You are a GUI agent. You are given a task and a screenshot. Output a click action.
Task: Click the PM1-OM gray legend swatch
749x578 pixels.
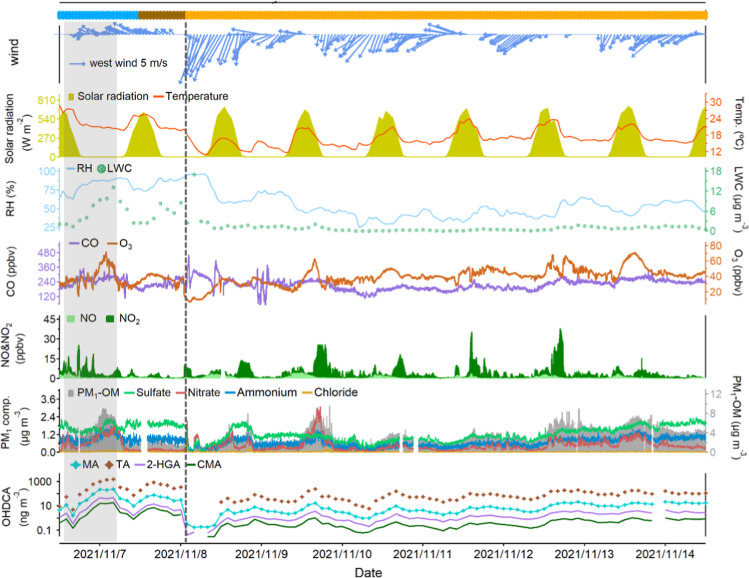click(x=71, y=393)
